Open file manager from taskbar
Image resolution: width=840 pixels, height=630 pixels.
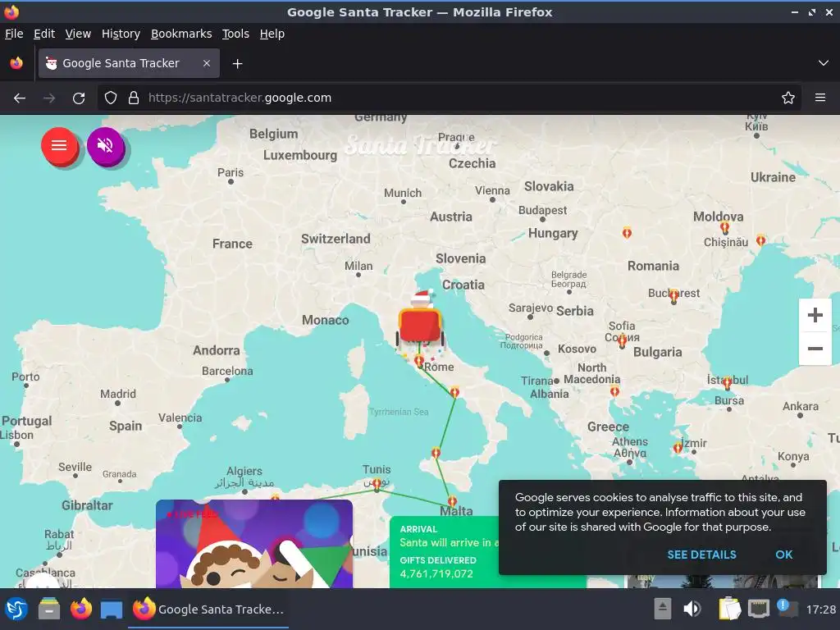[x=48, y=609]
